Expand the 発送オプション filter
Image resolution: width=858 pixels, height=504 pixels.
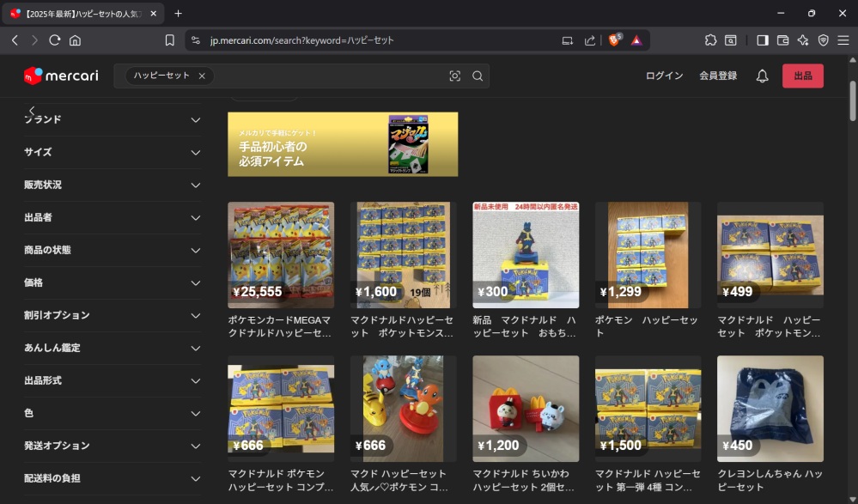(x=113, y=446)
